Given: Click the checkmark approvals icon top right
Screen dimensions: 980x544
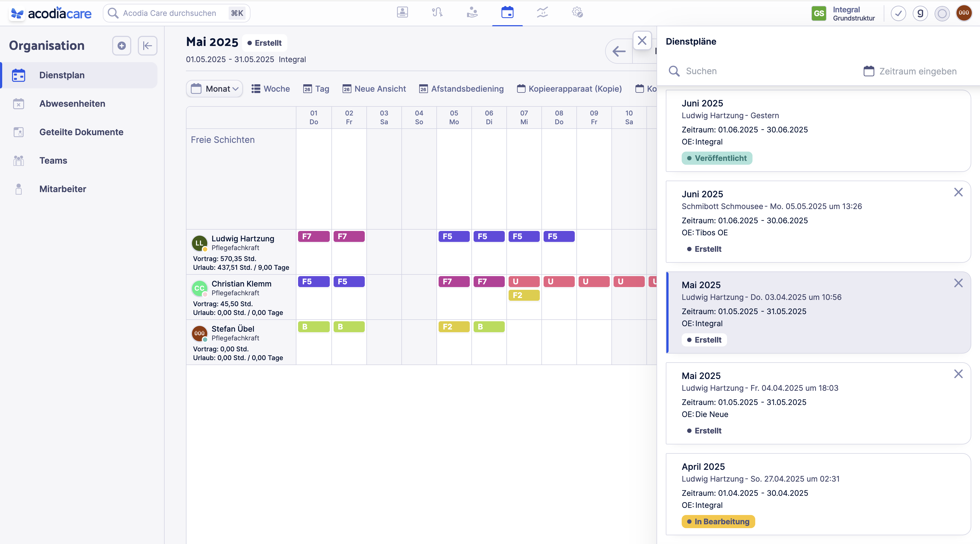Looking at the screenshot, I should (898, 13).
